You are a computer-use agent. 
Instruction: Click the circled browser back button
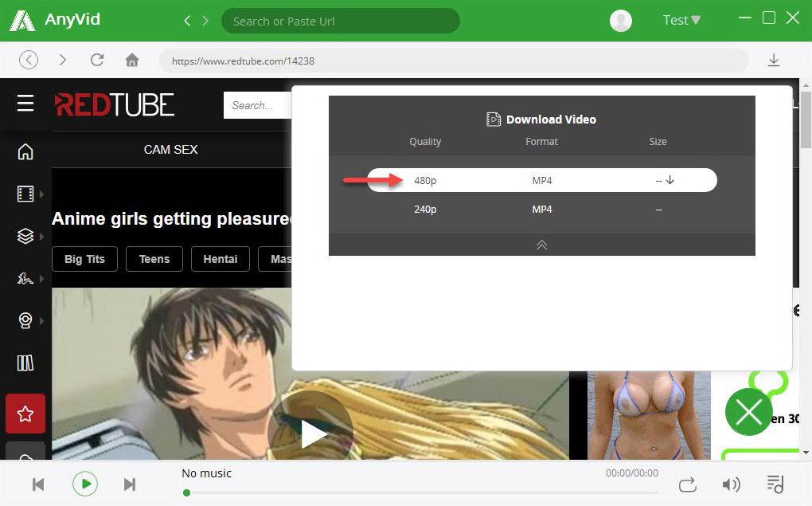pos(29,60)
